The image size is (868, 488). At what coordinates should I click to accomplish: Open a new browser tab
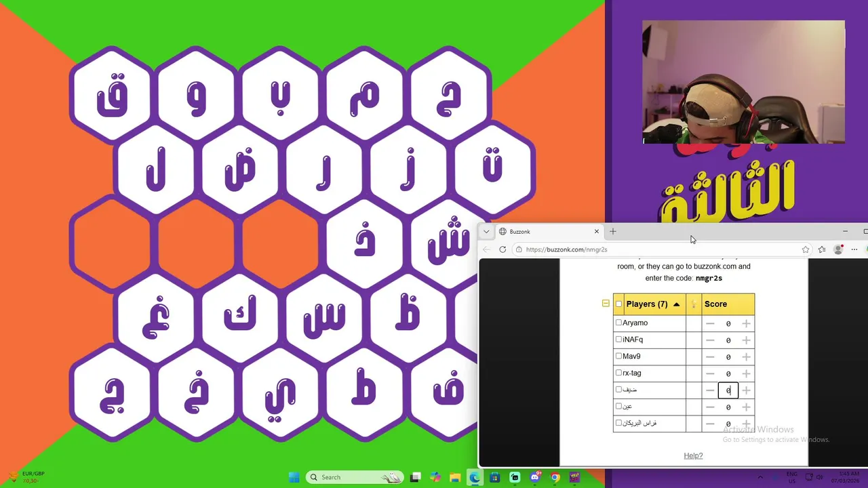coord(613,232)
